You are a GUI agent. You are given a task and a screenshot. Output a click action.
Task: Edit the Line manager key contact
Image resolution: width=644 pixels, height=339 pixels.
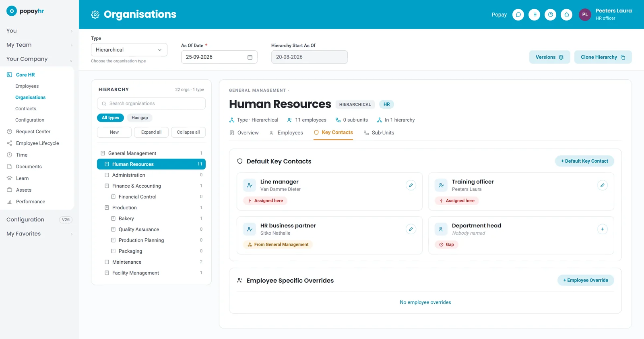pyautogui.click(x=411, y=185)
